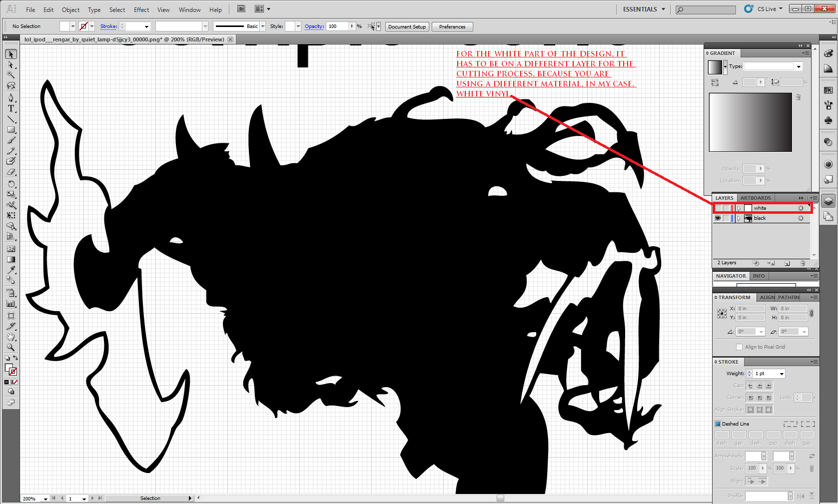Click the search field in top bar
Image resolution: width=838 pixels, height=504 pixels.
click(706, 9)
